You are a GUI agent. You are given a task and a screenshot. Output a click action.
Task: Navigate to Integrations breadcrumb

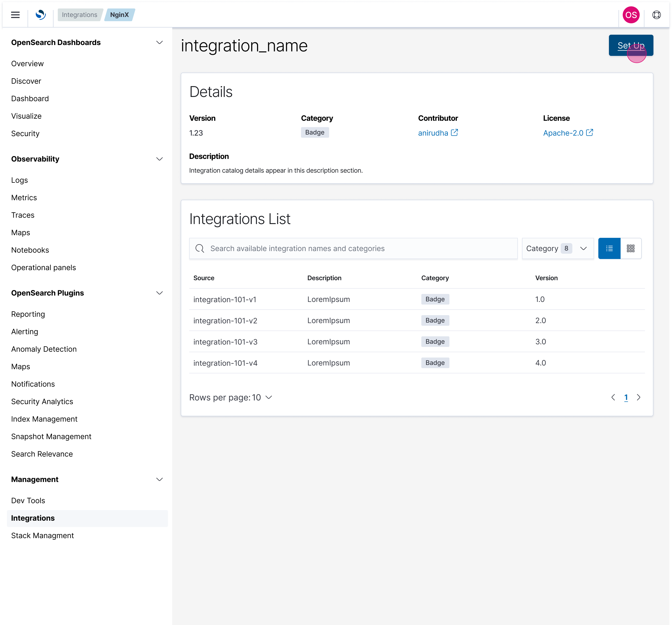coord(79,15)
